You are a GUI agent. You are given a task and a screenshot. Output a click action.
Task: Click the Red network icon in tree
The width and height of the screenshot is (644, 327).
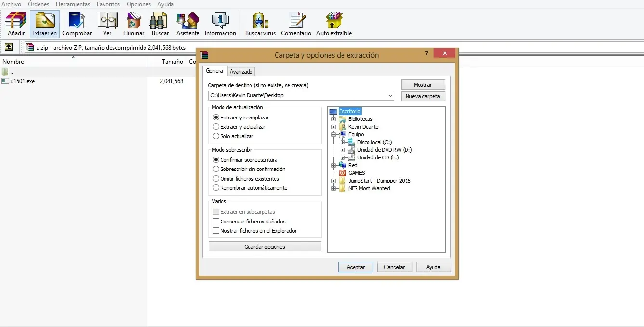click(342, 166)
